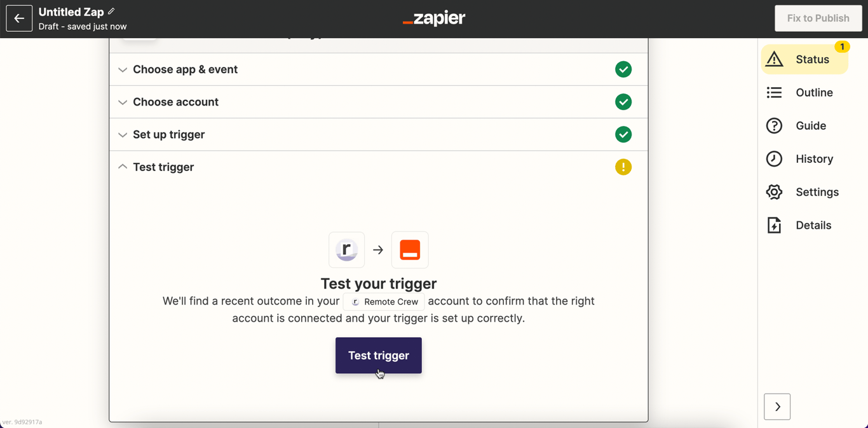Expand the Choose account section
Image resolution: width=868 pixels, height=428 pixels.
click(x=379, y=102)
